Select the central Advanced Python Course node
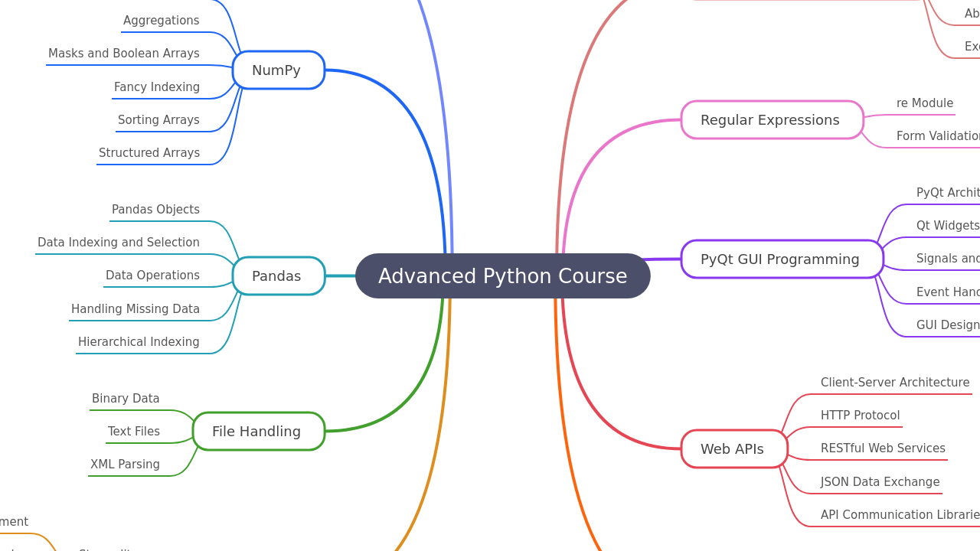The height and width of the screenshot is (551, 980). [x=503, y=276]
